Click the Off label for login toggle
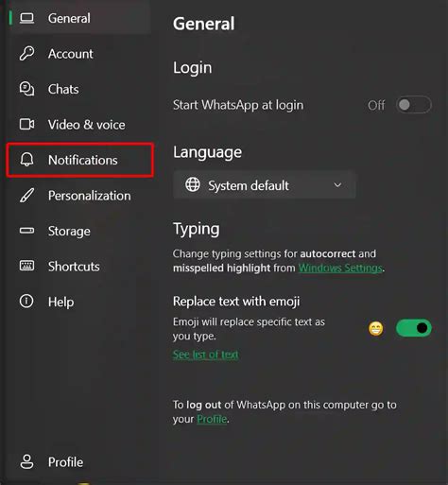 tap(376, 105)
